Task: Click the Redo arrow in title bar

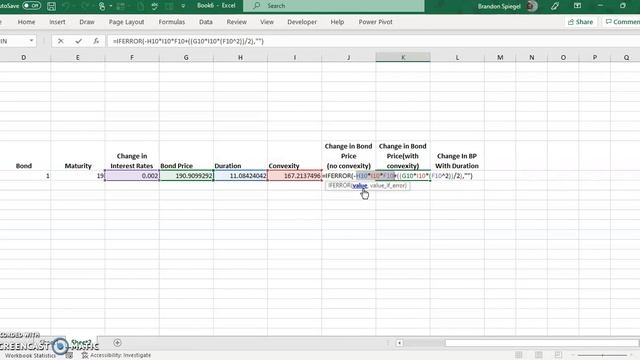Action: 85,6
